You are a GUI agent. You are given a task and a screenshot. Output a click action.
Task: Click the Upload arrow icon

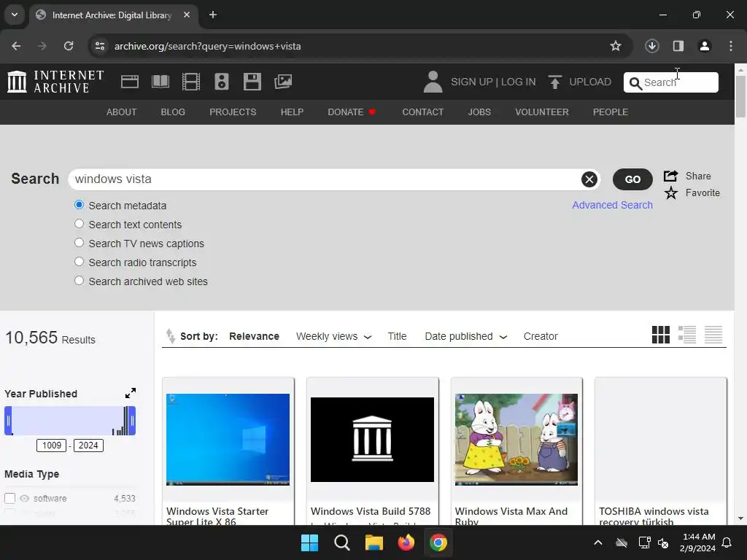554,82
